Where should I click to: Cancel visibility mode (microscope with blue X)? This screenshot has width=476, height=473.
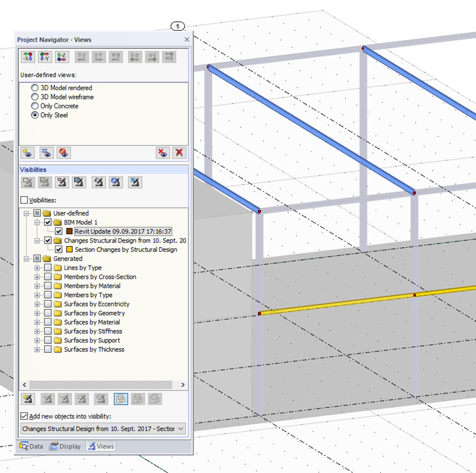pyautogui.click(x=135, y=182)
